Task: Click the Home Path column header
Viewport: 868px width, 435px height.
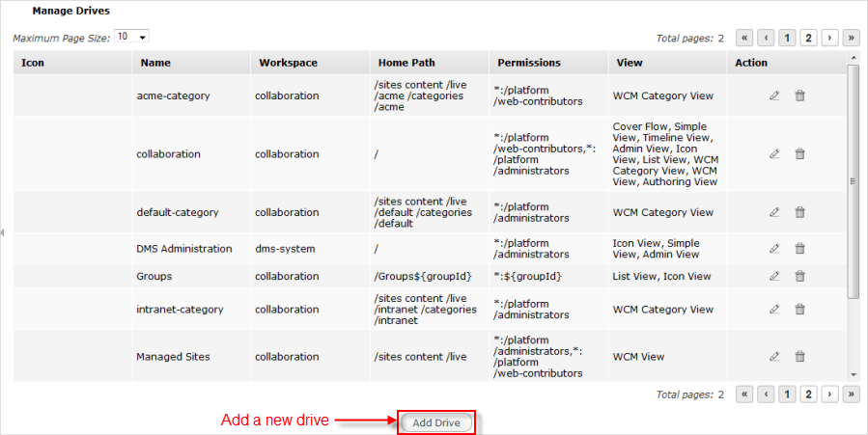Action: (x=429, y=63)
